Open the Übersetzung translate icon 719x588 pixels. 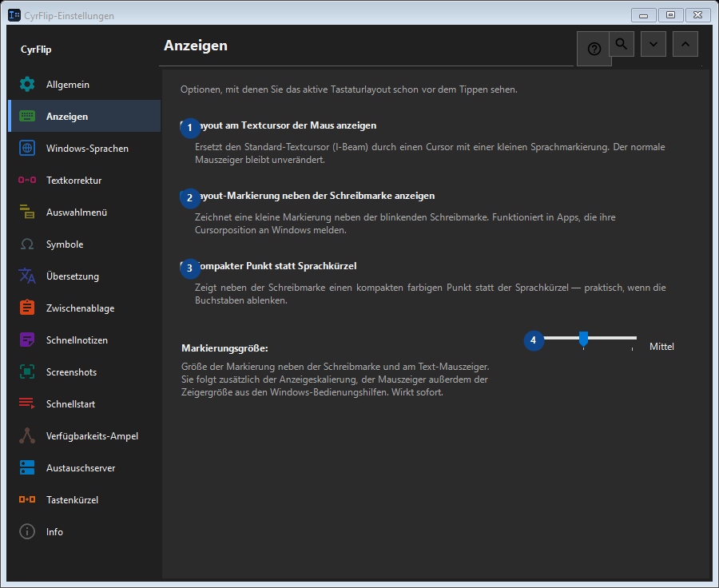27,276
